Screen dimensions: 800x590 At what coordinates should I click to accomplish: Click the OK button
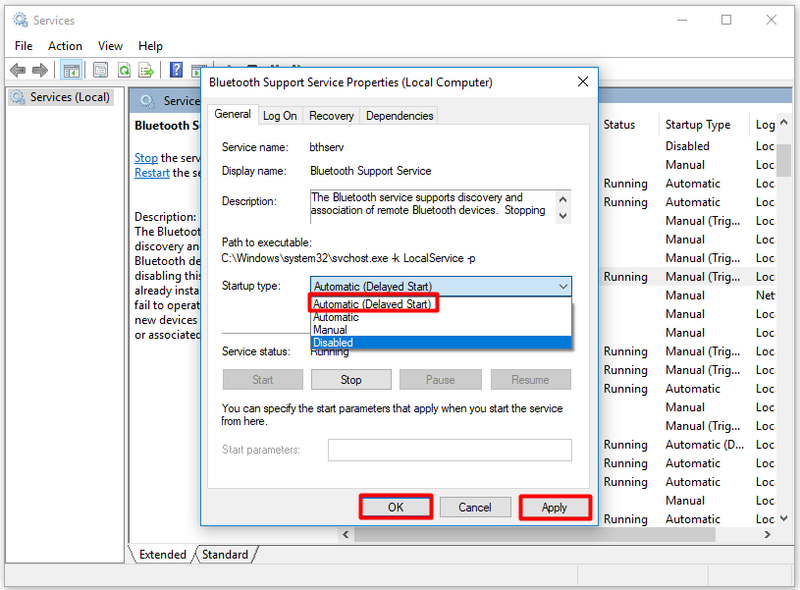(x=395, y=507)
